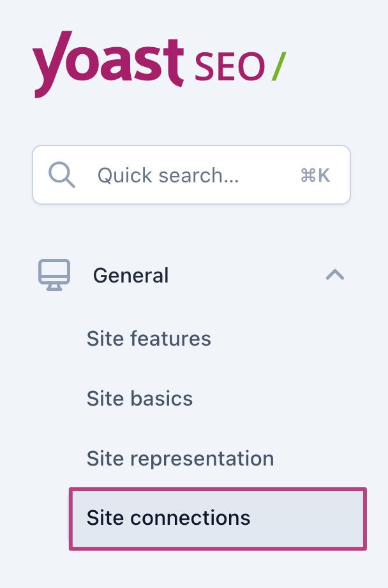The image size is (388, 588).
Task: Focus the Quick search input field
Action: pyautogui.click(x=191, y=175)
